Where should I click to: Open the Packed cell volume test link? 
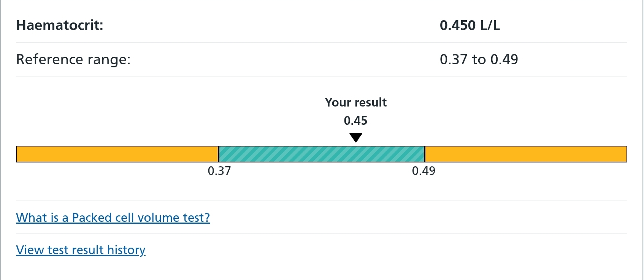coord(113,218)
